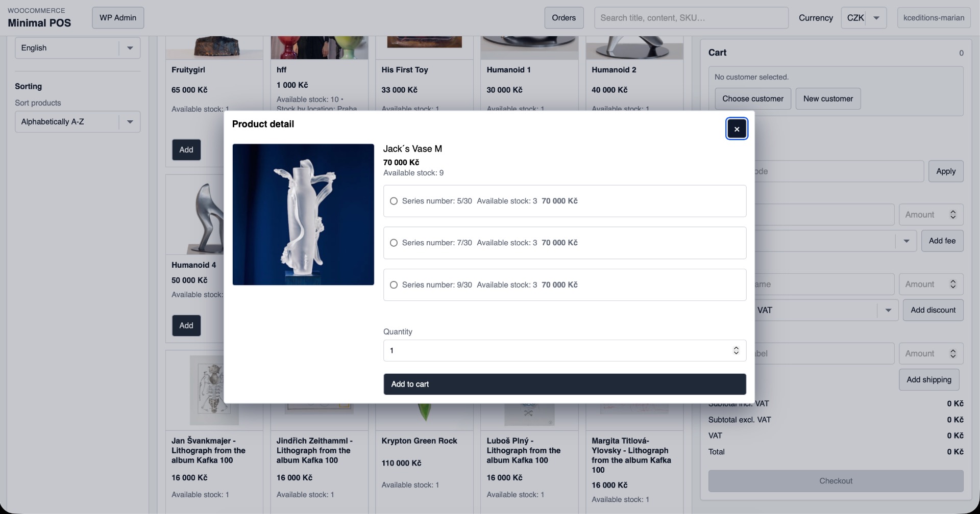
Task: Add Fruitygirl to the cart
Action: pyautogui.click(x=186, y=150)
